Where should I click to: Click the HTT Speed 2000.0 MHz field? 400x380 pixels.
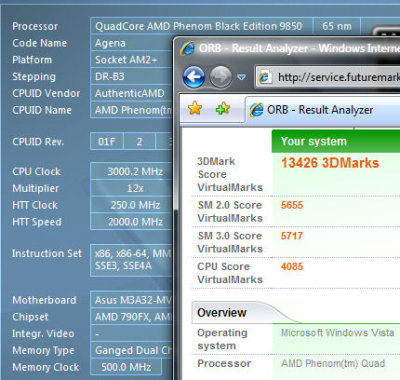tap(132, 222)
